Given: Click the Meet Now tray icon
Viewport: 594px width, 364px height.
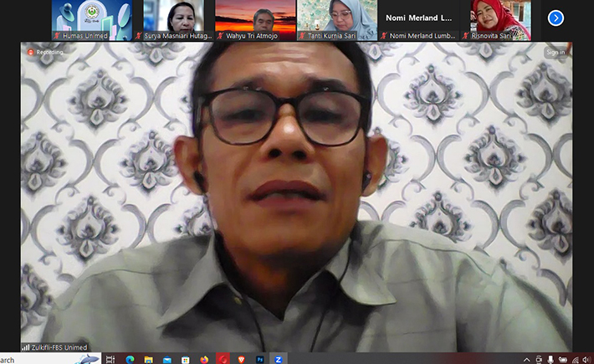Looking at the screenshot, I should [x=539, y=360].
